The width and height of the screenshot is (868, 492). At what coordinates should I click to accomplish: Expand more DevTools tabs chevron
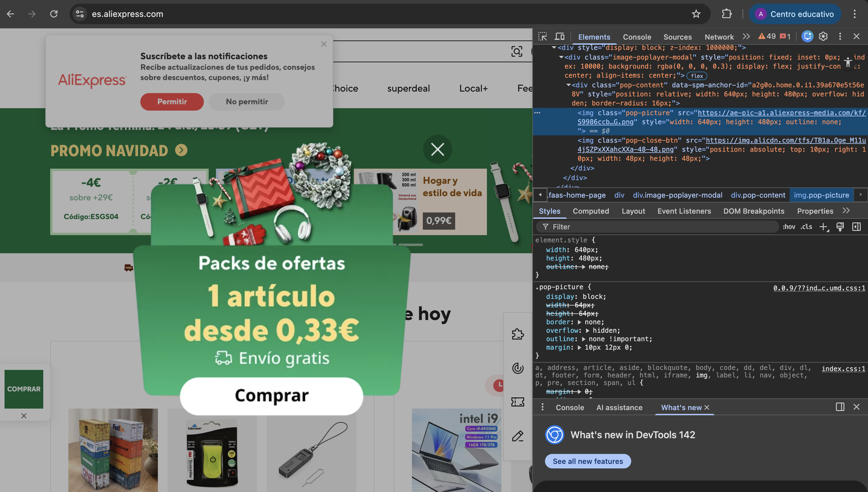point(746,37)
